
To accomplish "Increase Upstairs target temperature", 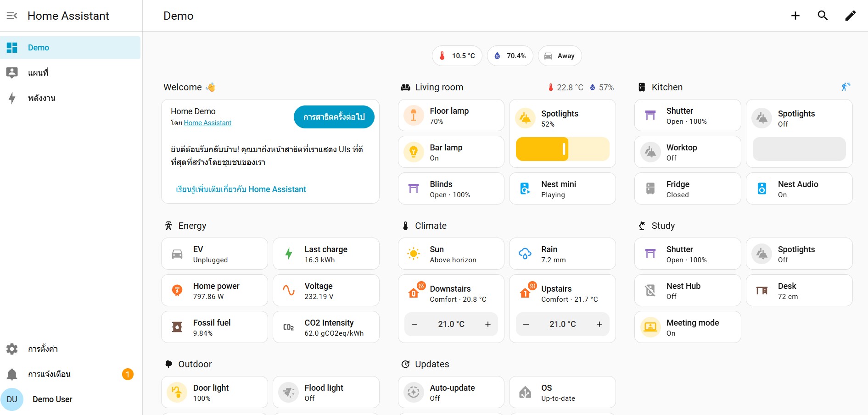I will pyautogui.click(x=599, y=324).
